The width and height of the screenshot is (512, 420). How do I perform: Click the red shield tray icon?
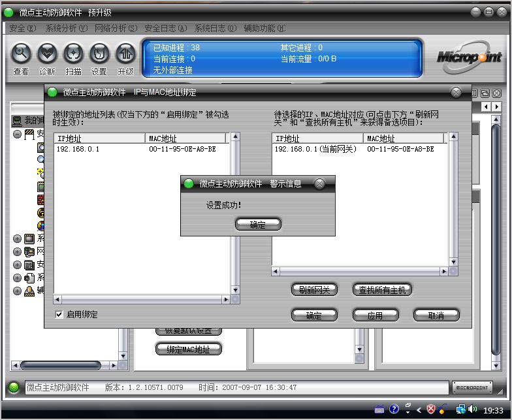(431, 409)
